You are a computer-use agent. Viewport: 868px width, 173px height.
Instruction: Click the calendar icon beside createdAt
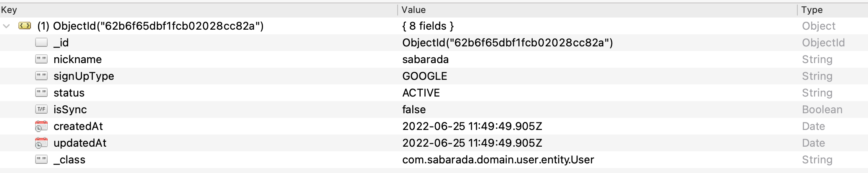(x=41, y=126)
